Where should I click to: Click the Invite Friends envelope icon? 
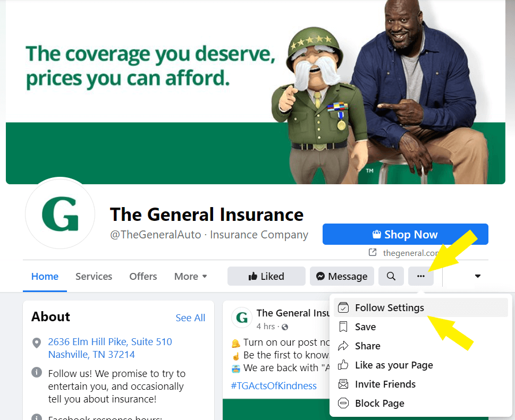coord(343,384)
